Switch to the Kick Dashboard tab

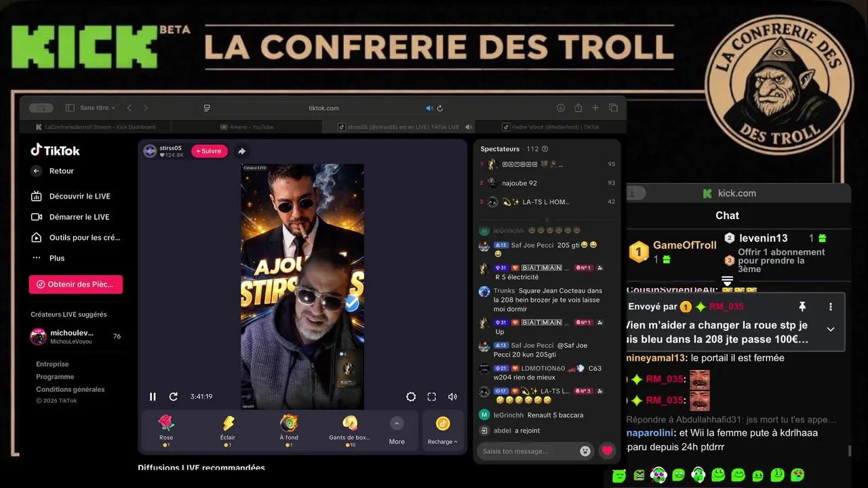(95, 127)
